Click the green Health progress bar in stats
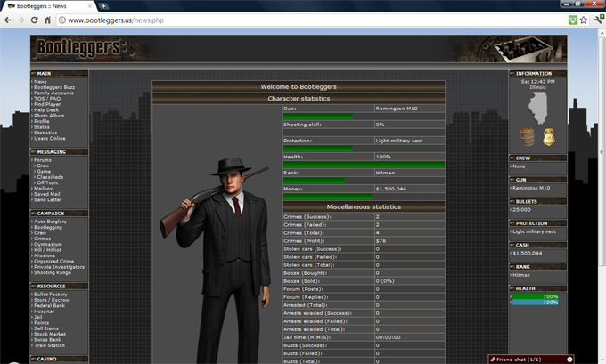Image resolution: width=606 pixels, height=364 pixels. [363, 165]
